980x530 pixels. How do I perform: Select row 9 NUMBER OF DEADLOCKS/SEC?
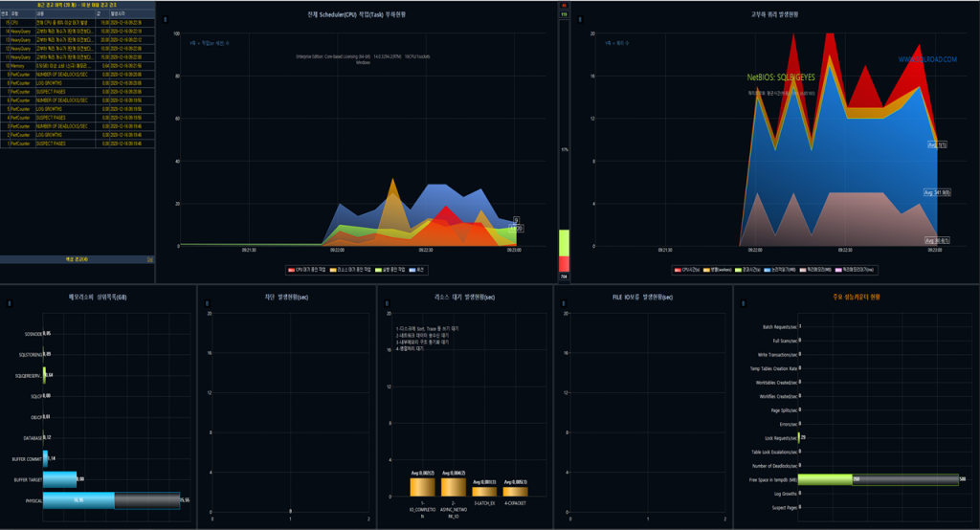(x=78, y=75)
